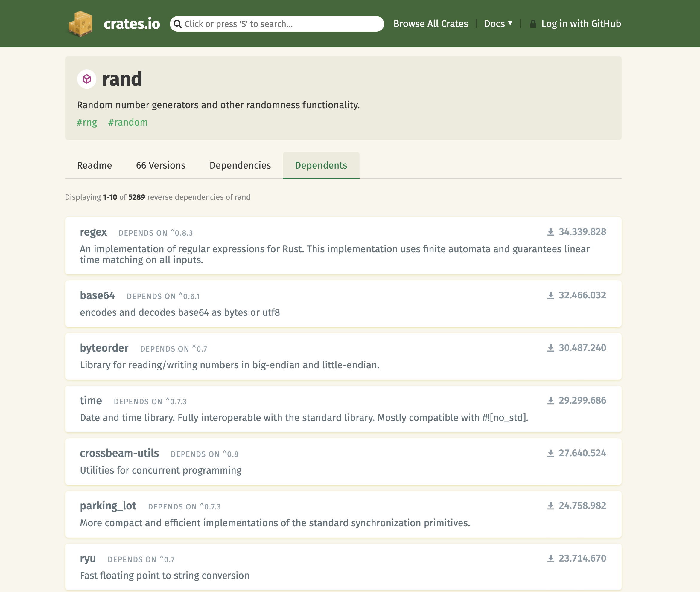This screenshot has width=700, height=592.
Task: Click the byteorder download count 30.487.240
Action: coord(582,348)
